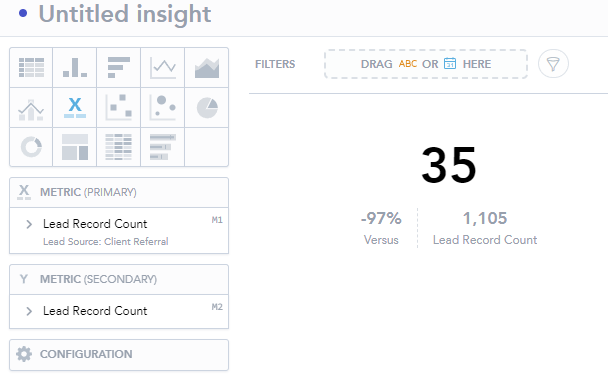Pick the Line chart visualization
Image resolution: width=608 pixels, height=392 pixels.
[x=163, y=67]
